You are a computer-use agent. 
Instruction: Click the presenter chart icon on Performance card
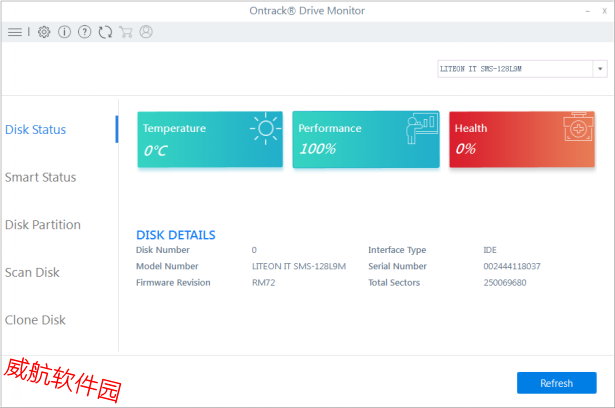pyautogui.click(x=422, y=129)
